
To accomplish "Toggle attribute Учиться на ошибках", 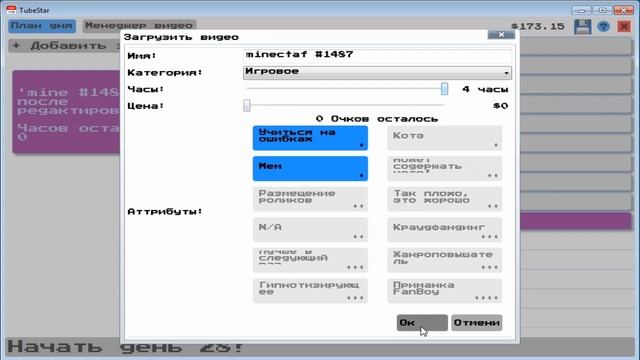I will pyautogui.click(x=310, y=138).
